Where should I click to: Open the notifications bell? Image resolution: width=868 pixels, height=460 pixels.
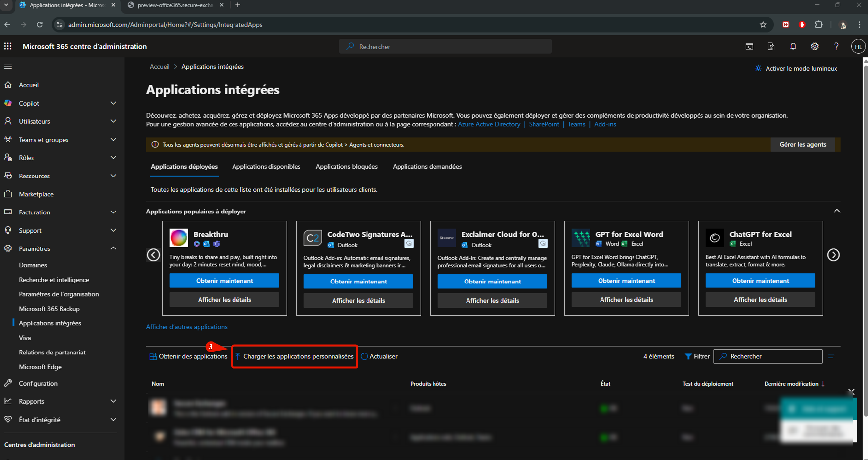[x=793, y=46]
